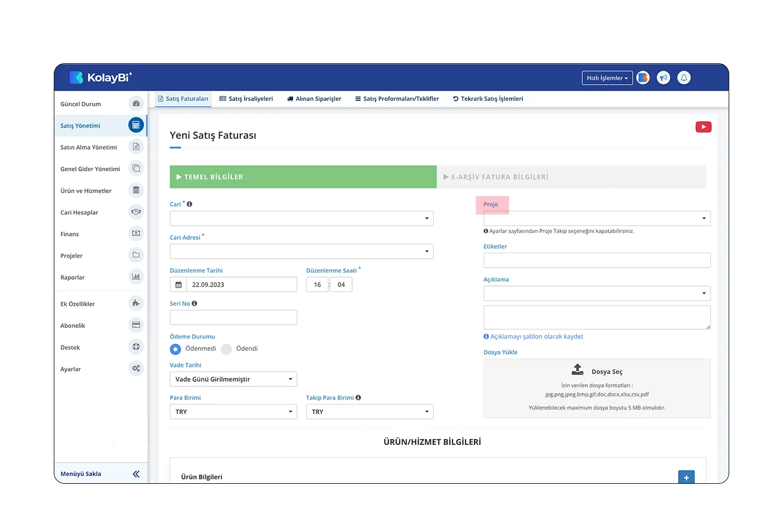Collapse the Temel Bilgiler section
The height and width of the screenshot is (532, 783).
303,177
